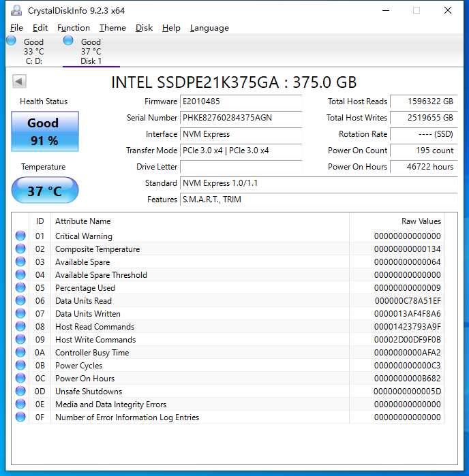Open the Edit menu
The width and height of the screenshot is (469, 476).
[40, 28]
